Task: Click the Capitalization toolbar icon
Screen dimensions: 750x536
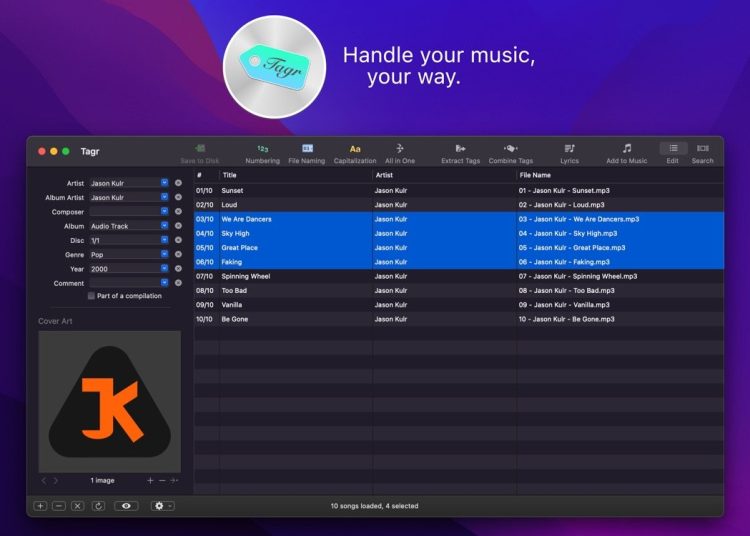Action: [x=355, y=152]
